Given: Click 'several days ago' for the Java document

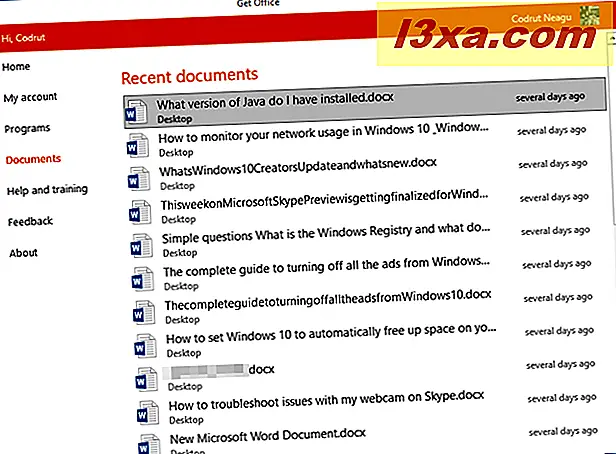Looking at the screenshot, I should [x=550, y=97].
